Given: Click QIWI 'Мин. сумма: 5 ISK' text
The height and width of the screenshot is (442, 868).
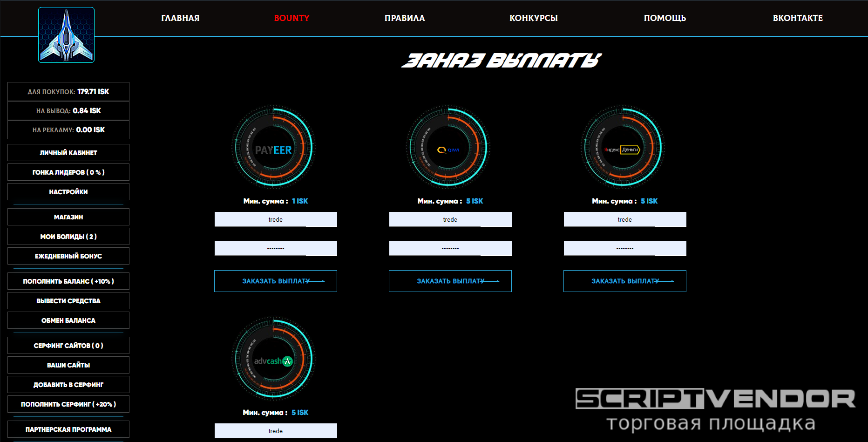Looking at the screenshot, I should pos(450,201).
